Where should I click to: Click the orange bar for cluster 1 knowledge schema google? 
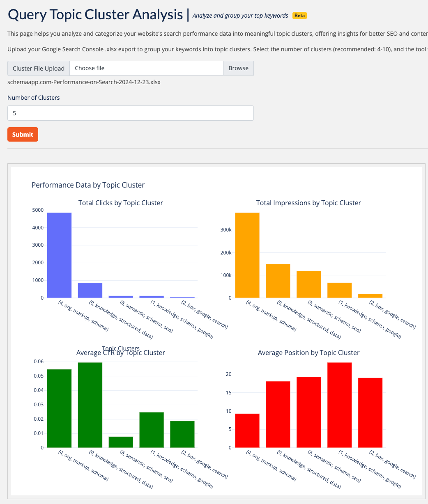[340, 290]
